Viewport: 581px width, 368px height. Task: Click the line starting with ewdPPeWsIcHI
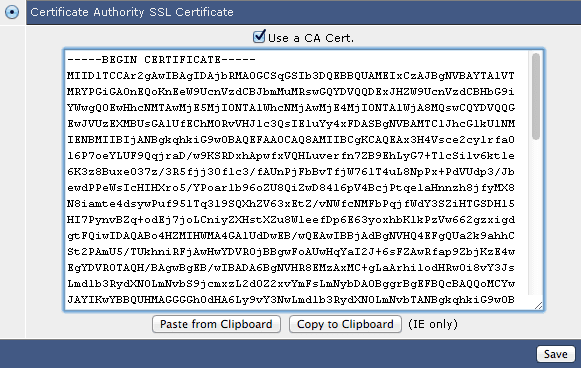[x=291, y=188]
